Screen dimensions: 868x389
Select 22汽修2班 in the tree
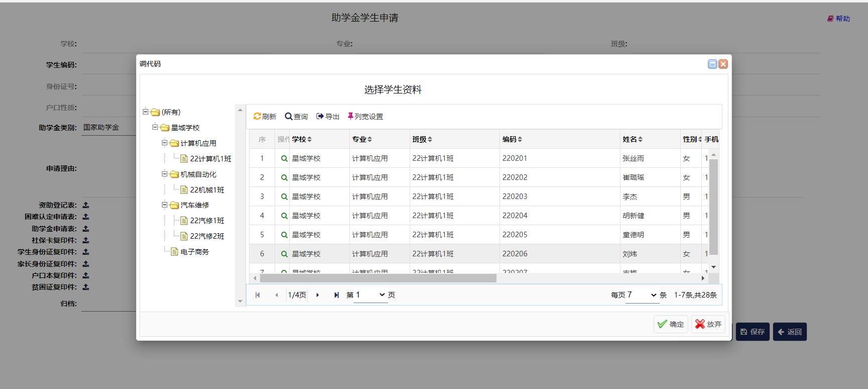pos(207,236)
